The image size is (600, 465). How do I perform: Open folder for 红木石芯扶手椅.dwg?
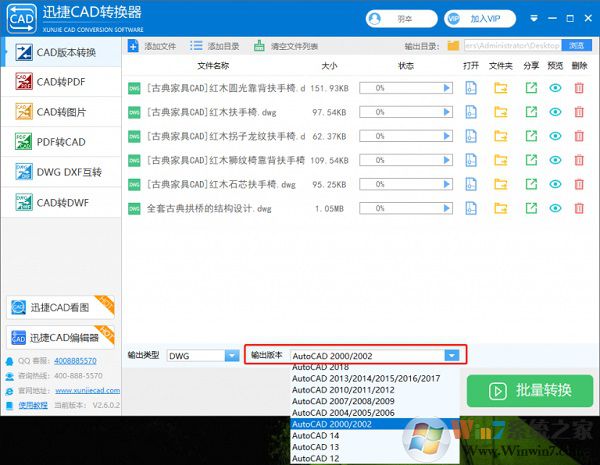point(501,184)
